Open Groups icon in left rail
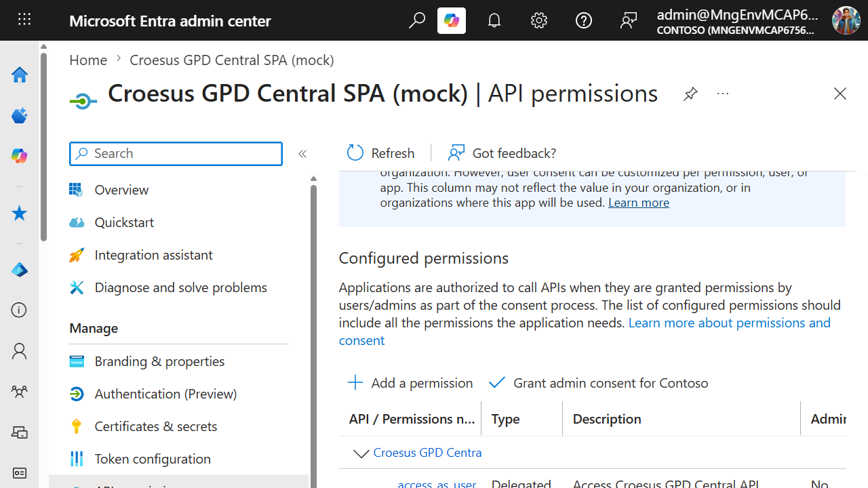This screenshot has width=868, height=488. tap(20, 392)
